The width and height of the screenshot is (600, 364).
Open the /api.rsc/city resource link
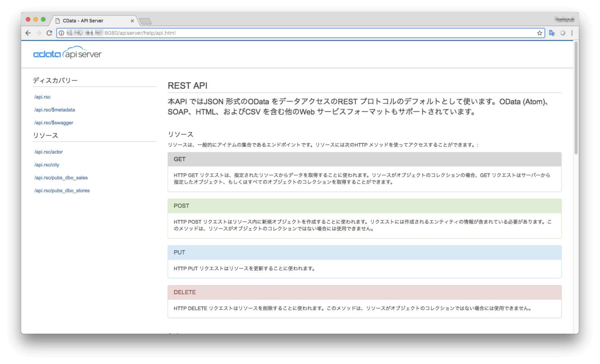point(47,165)
